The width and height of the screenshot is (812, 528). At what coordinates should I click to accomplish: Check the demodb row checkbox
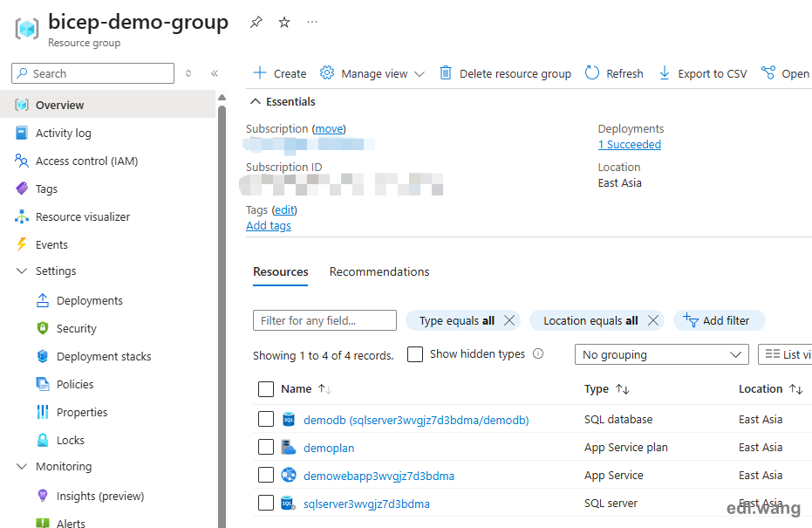266,419
